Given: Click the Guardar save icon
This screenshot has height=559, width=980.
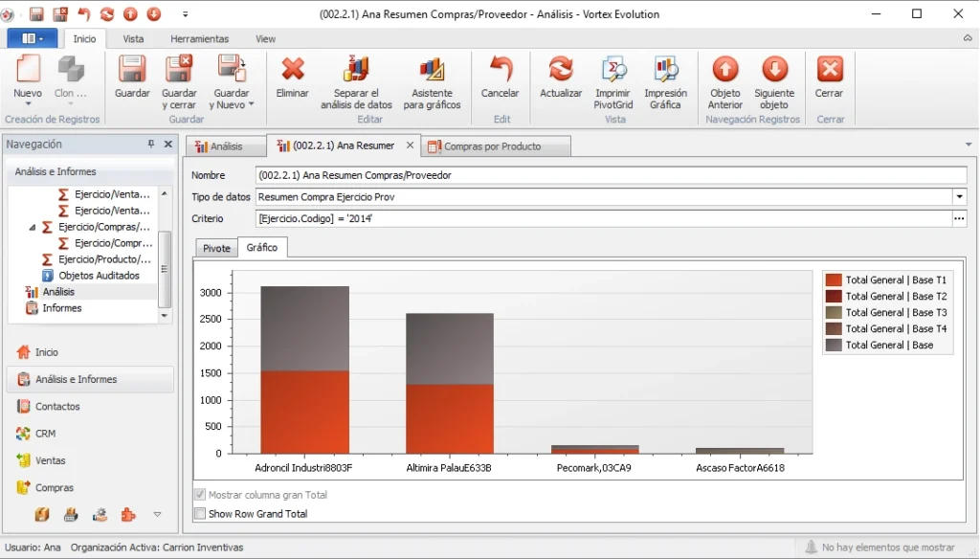Looking at the screenshot, I should pos(132,69).
